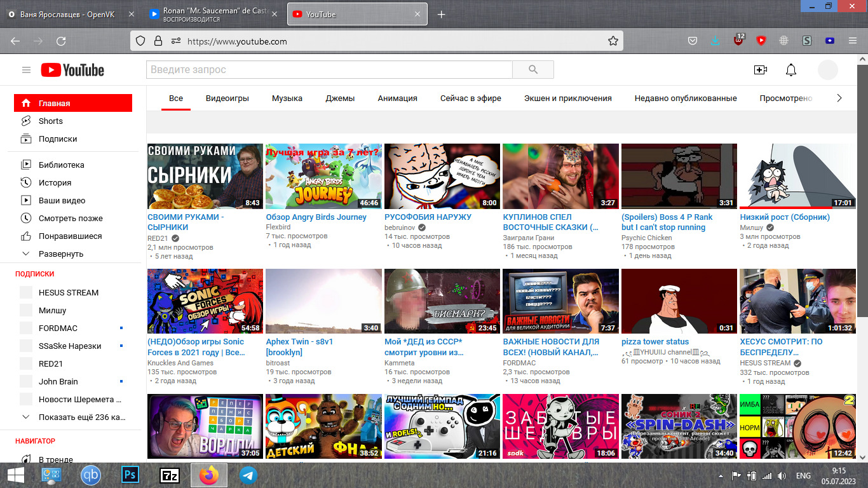
Task: Click the search magnifier button
Action: [532, 70]
